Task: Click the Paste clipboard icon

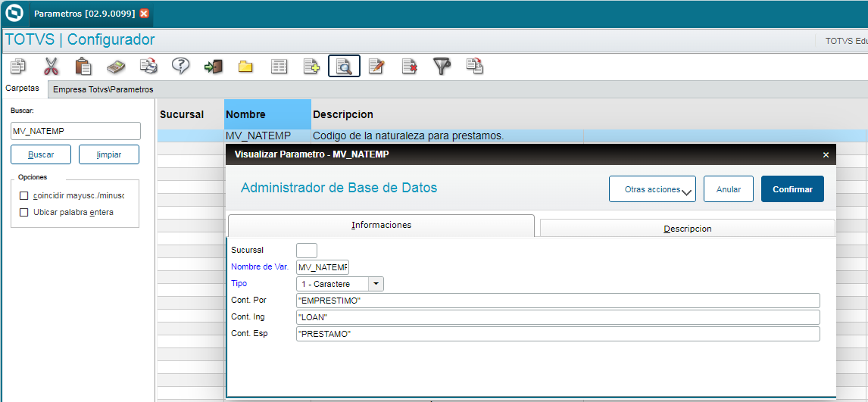Action: (x=83, y=67)
